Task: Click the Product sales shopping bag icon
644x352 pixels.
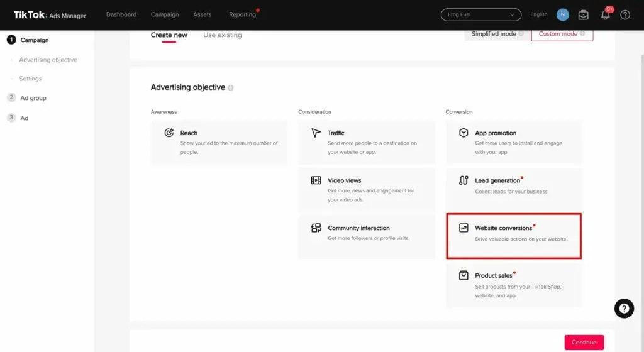Action: [464, 275]
